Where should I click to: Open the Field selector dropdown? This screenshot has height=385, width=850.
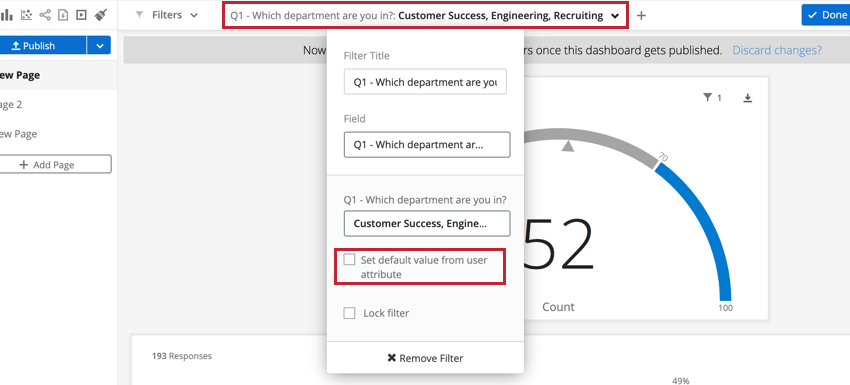click(x=427, y=145)
